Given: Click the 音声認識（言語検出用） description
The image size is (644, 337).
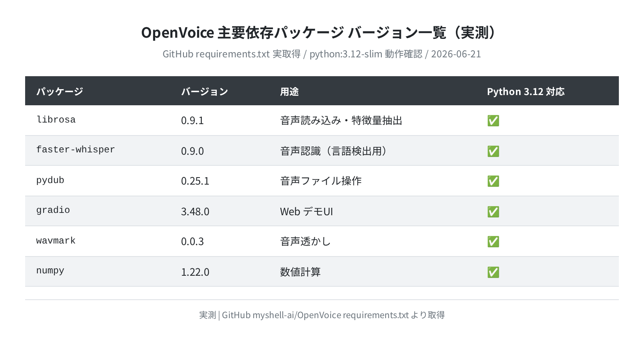Looking at the screenshot, I should (x=334, y=151).
